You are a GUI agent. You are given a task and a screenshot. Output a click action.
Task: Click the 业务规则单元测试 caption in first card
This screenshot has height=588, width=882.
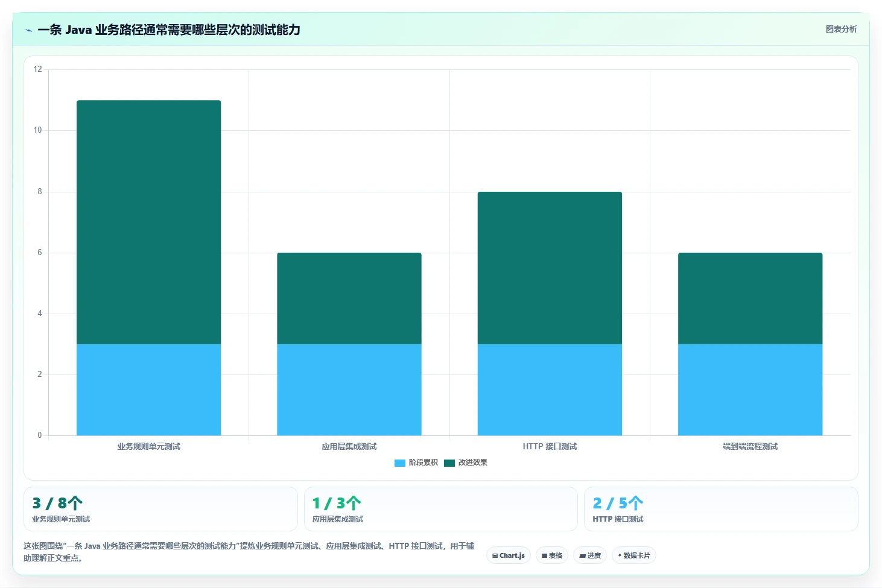point(61,519)
